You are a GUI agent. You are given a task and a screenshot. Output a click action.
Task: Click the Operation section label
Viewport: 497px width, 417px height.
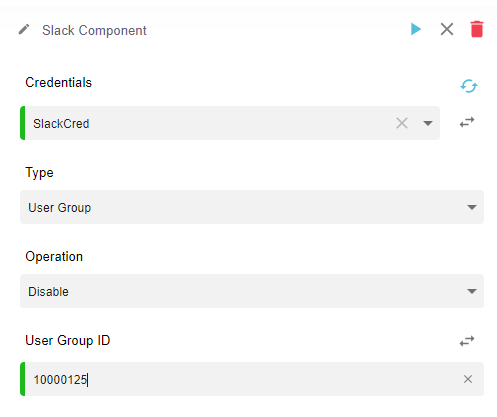(54, 256)
